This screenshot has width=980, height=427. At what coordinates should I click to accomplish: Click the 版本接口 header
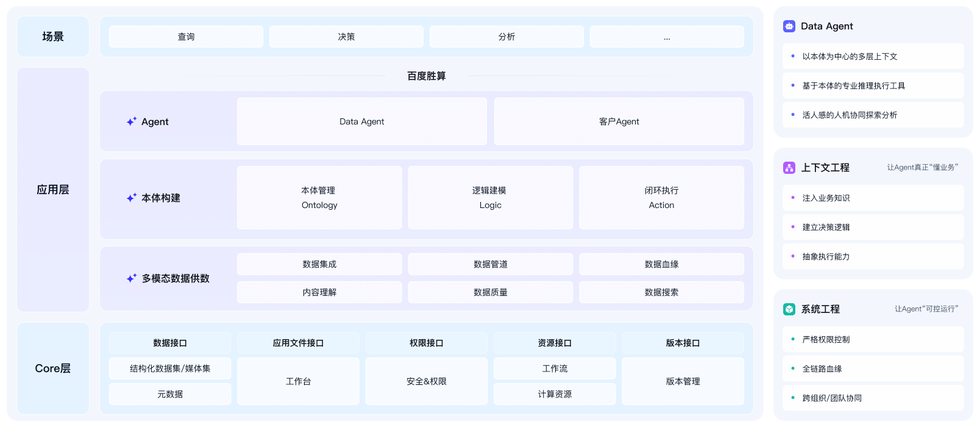[x=683, y=343]
